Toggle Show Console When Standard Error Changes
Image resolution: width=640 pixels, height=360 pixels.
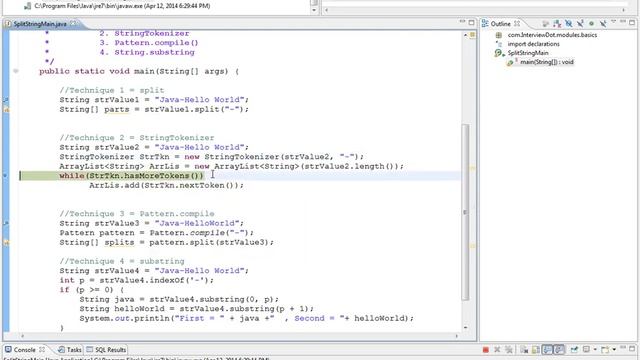tap(559, 350)
